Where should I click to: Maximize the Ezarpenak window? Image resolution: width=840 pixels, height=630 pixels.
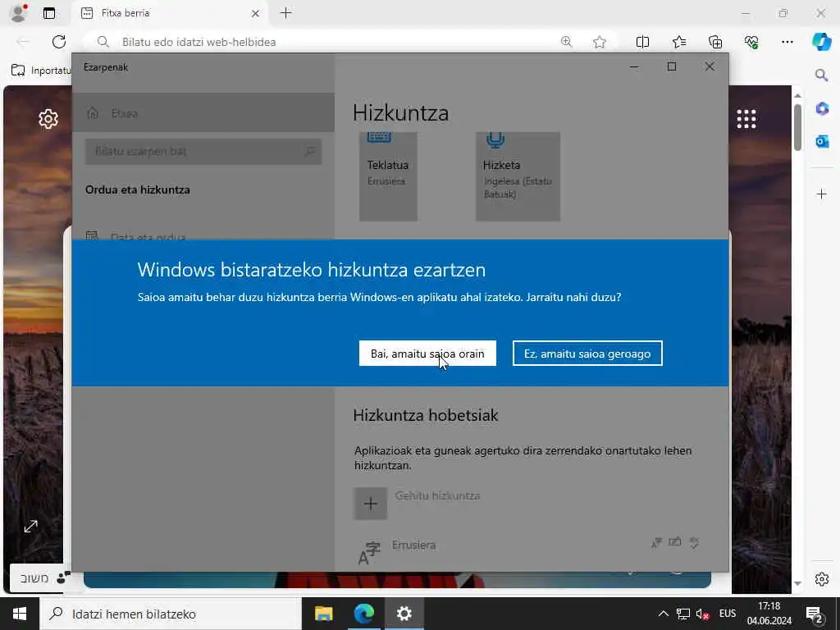tap(672, 66)
